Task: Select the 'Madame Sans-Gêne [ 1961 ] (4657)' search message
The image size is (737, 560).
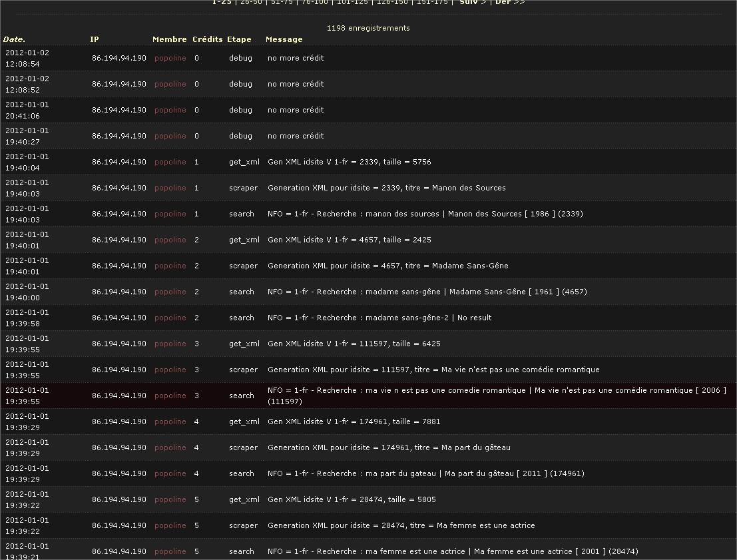Action: [427, 292]
